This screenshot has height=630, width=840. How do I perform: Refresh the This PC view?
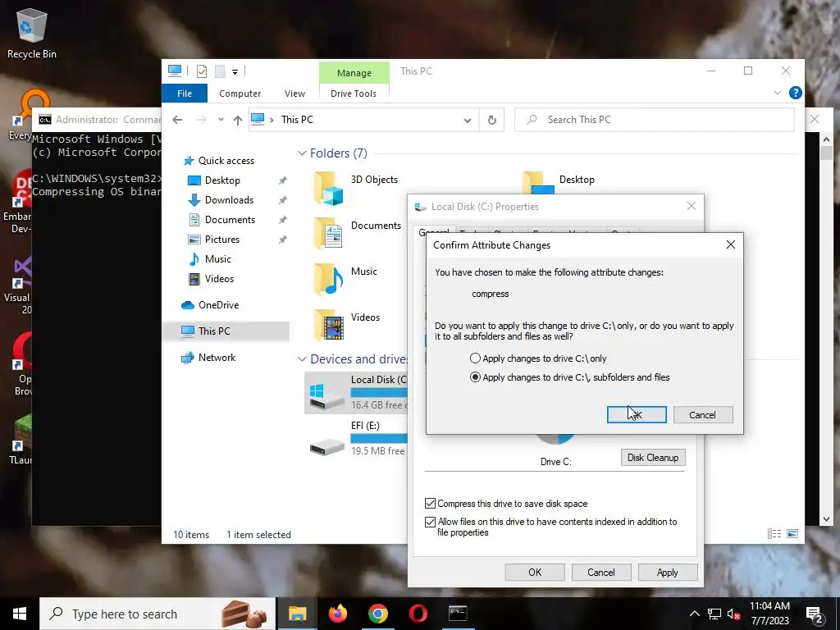[x=492, y=120]
